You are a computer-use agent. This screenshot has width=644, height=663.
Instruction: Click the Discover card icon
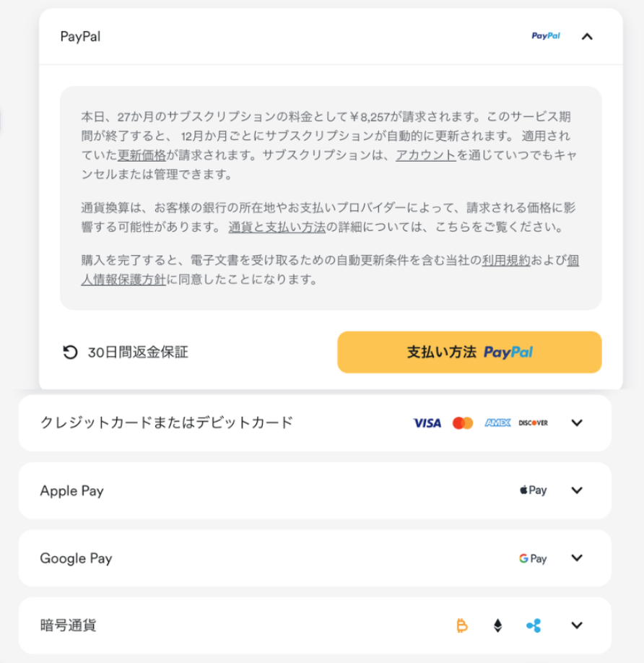[x=533, y=423]
